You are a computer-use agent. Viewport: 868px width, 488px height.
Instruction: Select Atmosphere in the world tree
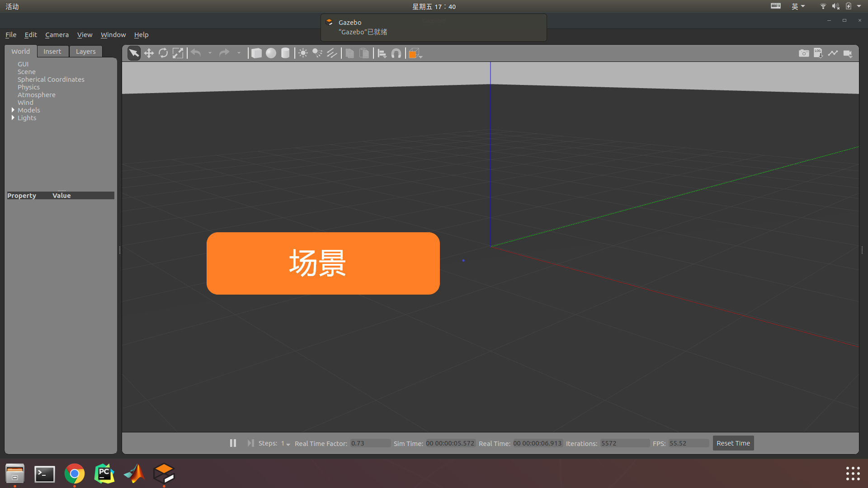coord(37,95)
